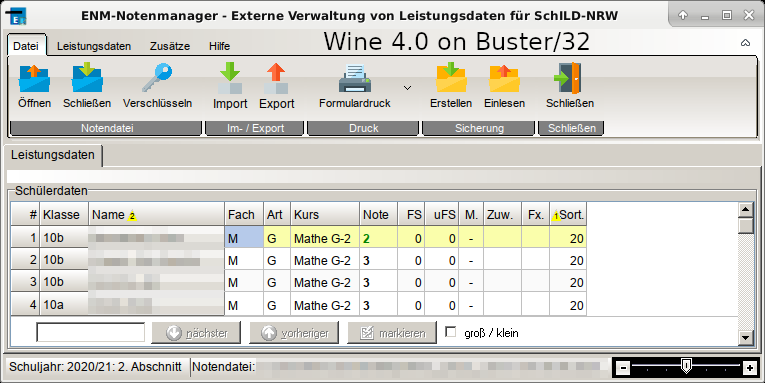Switch to the Leistungsdaten ribbon tab
The height and width of the screenshot is (383, 765).
coord(94,46)
